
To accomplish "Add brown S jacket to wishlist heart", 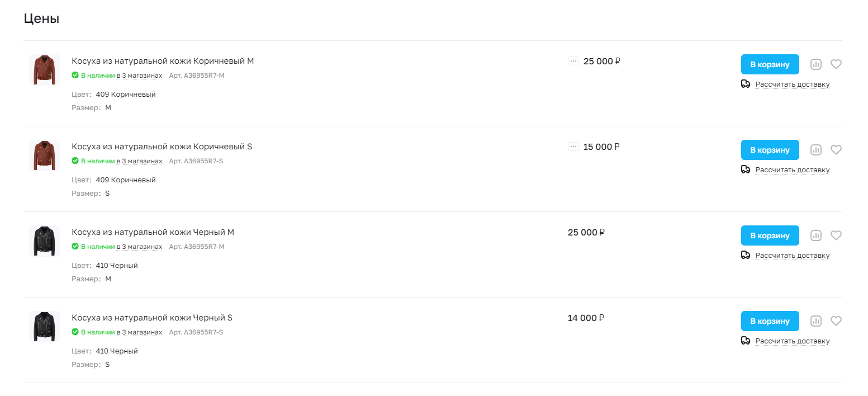I will coord(836,150).
